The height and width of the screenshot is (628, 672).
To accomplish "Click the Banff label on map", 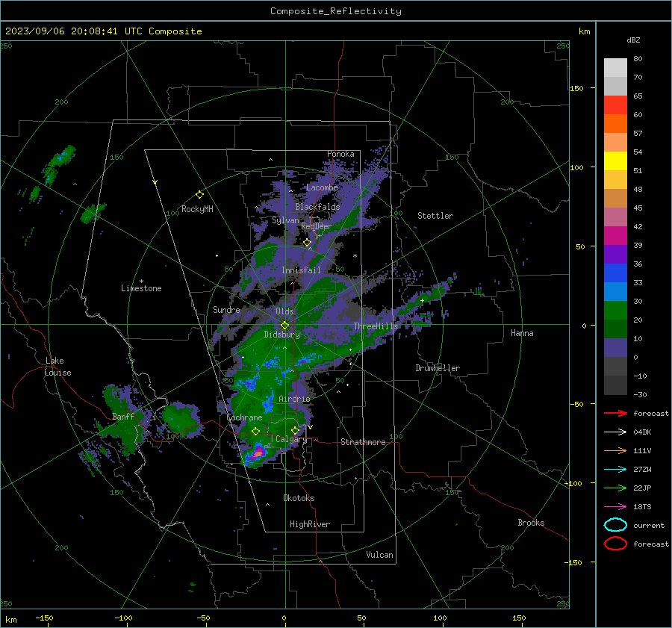I will (123, 417).
